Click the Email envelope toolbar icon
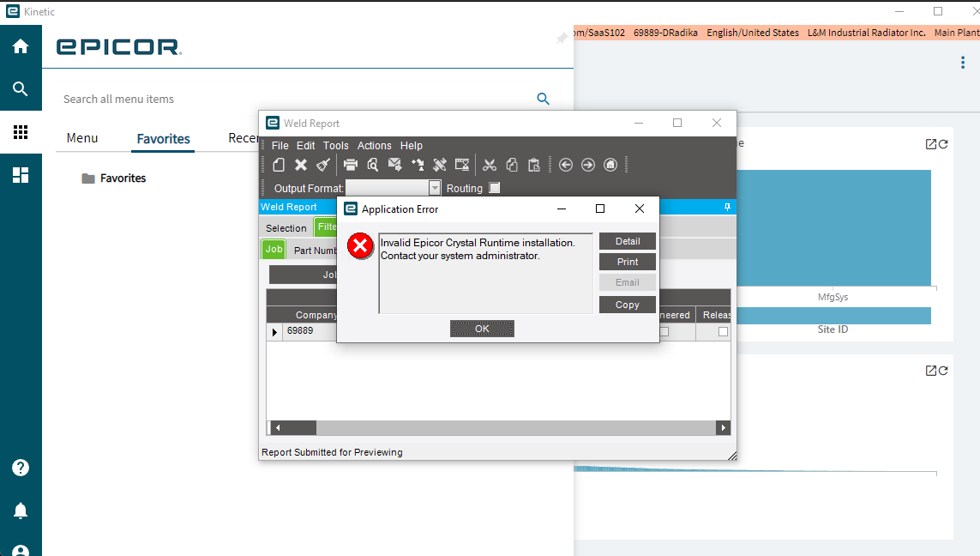This screenshot has height=556, width=980. (x=395, y=165)
